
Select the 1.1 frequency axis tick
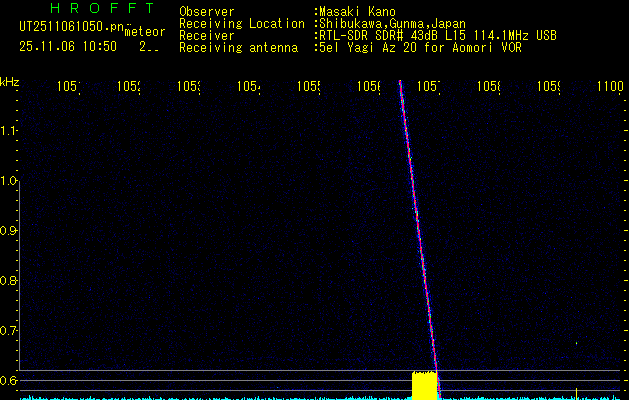pyautogui.click(x=9, y=131)
